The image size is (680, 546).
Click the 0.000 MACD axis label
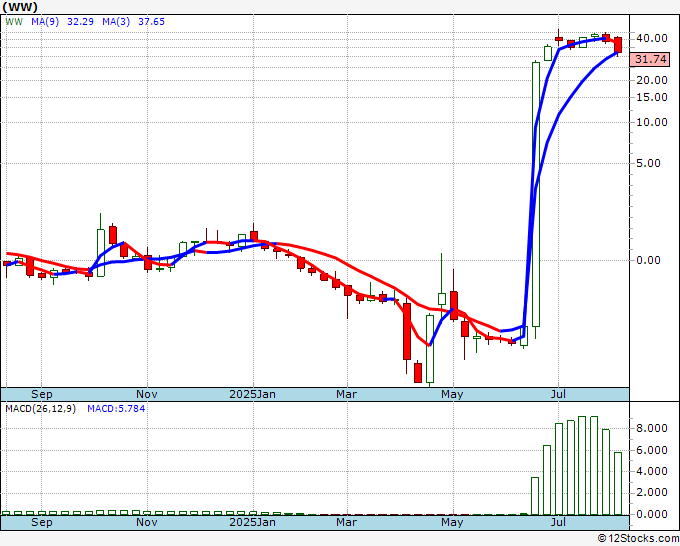[x=651, y=514]
